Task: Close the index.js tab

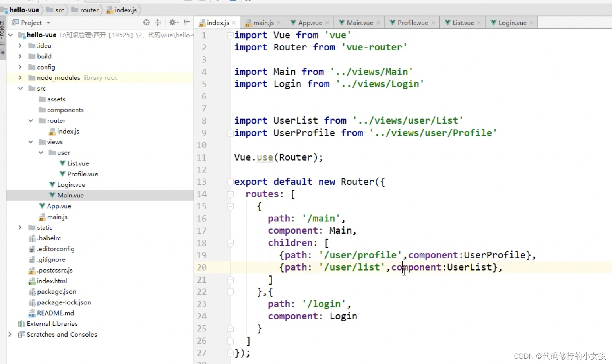Action: pos(234,23)
